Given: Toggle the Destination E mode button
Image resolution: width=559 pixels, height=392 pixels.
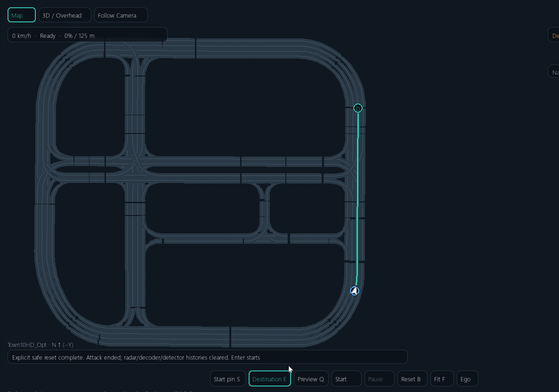Looking at the screenshot, I should pyautogui.click(x=270, y=379).
